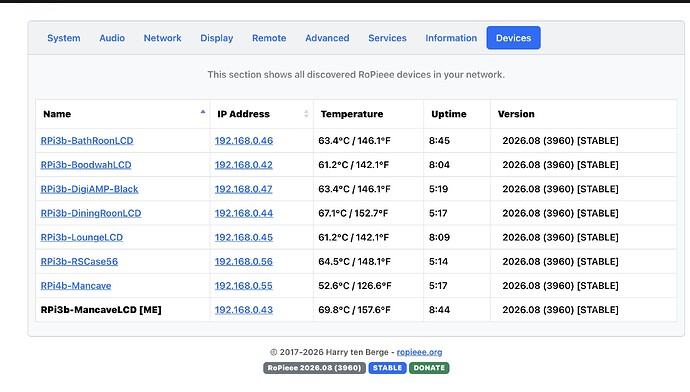Click temperature 69.8°C / 157.6°F
The width and height of the screenshot is (690, 392).
pos(354,310)
